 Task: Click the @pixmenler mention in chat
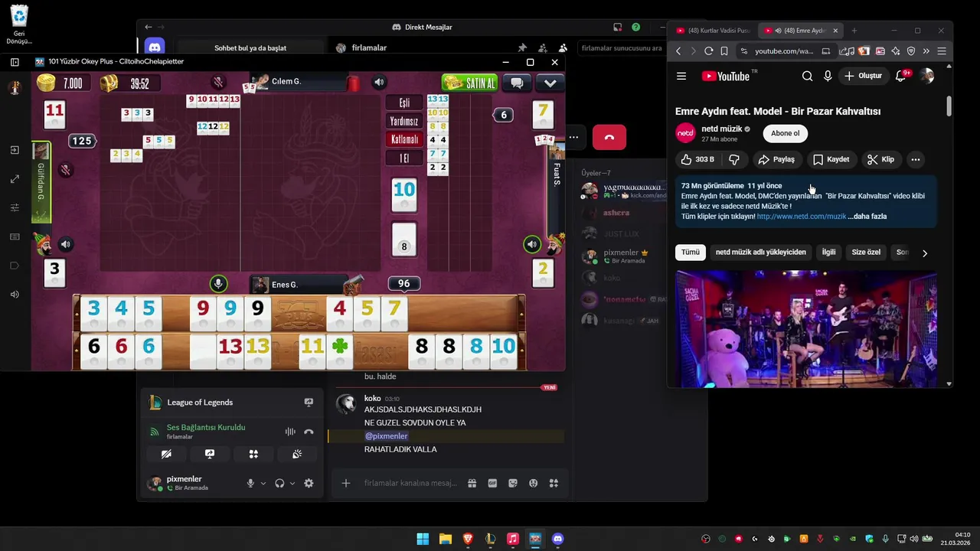coord(387,436)
